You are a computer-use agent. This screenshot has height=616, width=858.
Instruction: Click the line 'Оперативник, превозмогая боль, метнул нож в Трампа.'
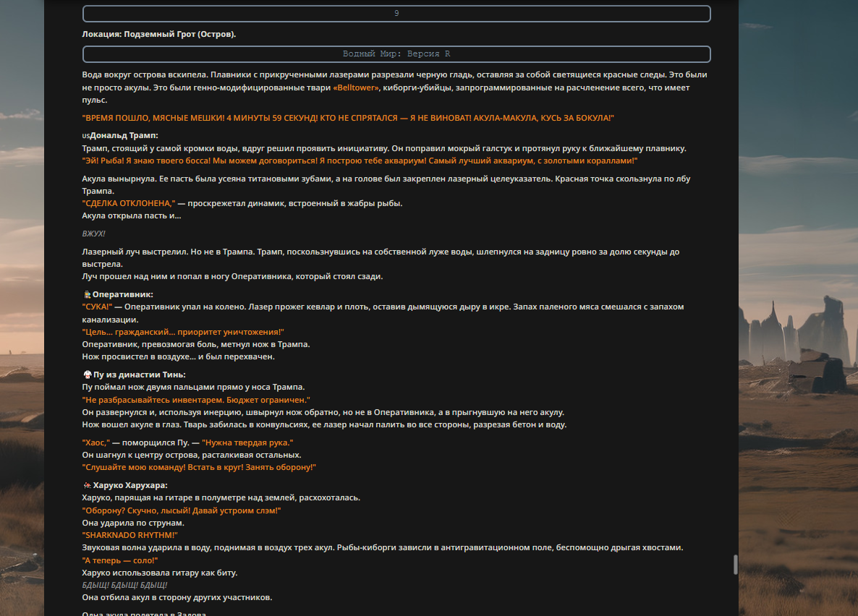point(196,345)
